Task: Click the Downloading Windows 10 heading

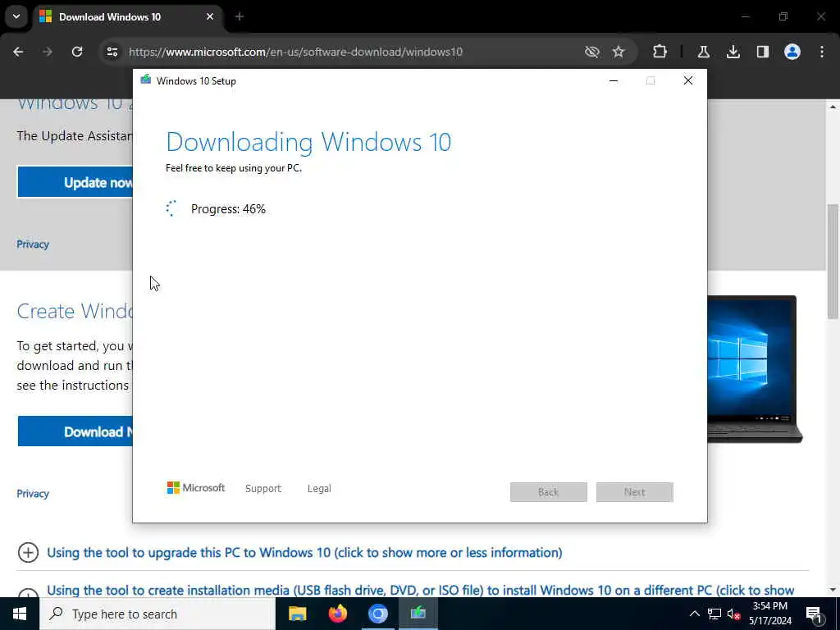Action: tap(308, 142)
